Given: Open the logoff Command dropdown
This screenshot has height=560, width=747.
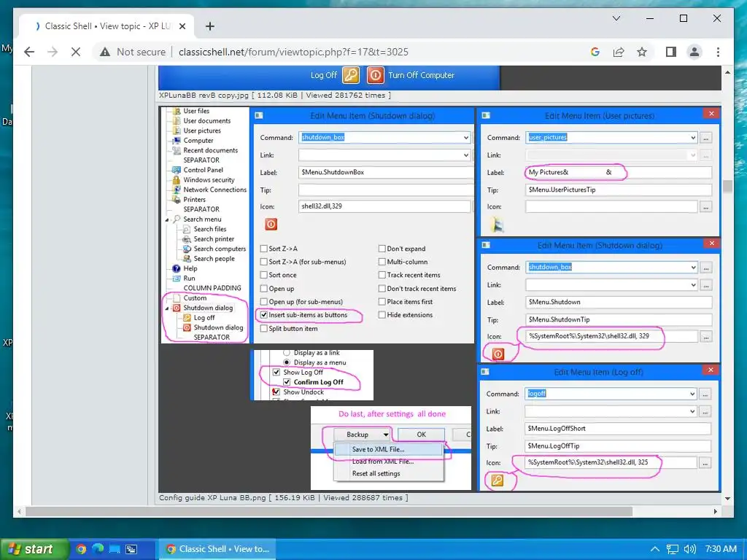Looking at the screenshot, I should pos(692,394).
